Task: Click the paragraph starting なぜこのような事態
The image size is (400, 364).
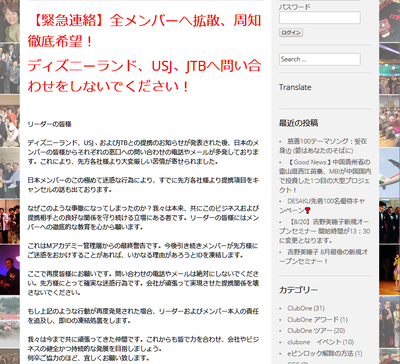Action: (x=143, y=218)
